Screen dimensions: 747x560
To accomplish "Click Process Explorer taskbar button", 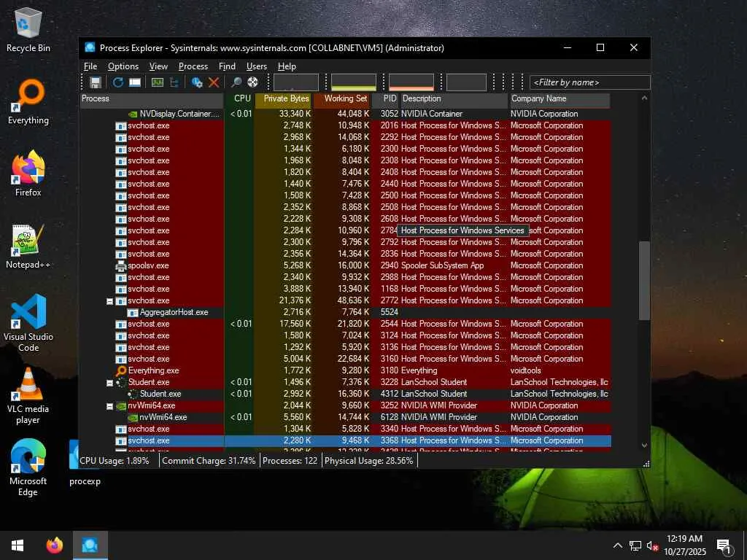I will click(90, 545).
